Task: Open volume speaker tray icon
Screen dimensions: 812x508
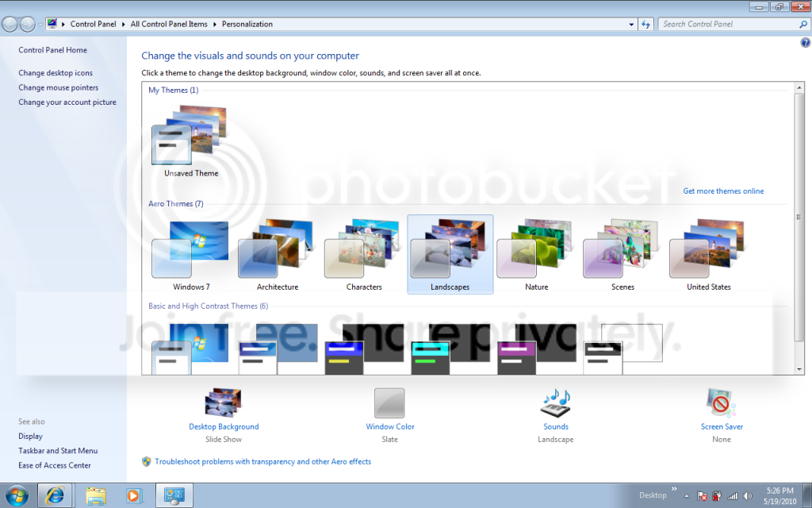Action: (x=747, y=496)
